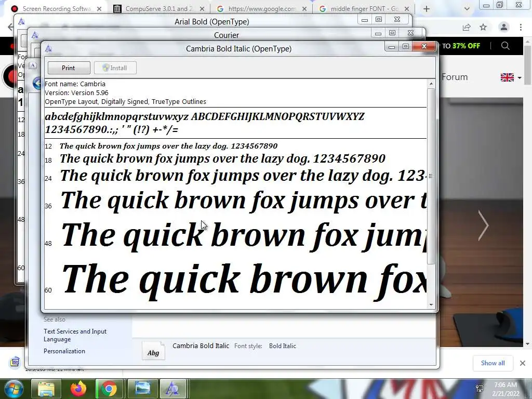
Task: Open Text Services and Input Language link
Action: (x=75, y=335)
